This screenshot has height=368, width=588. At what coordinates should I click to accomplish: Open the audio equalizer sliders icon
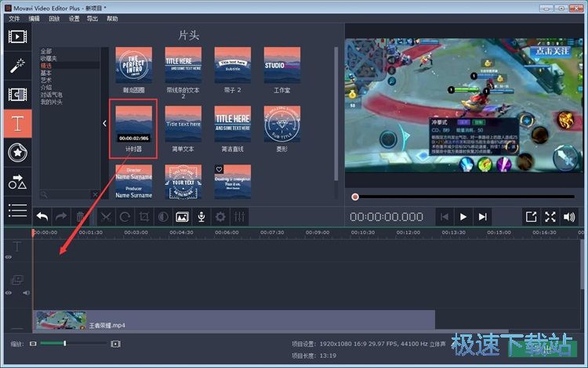point(239,217)
